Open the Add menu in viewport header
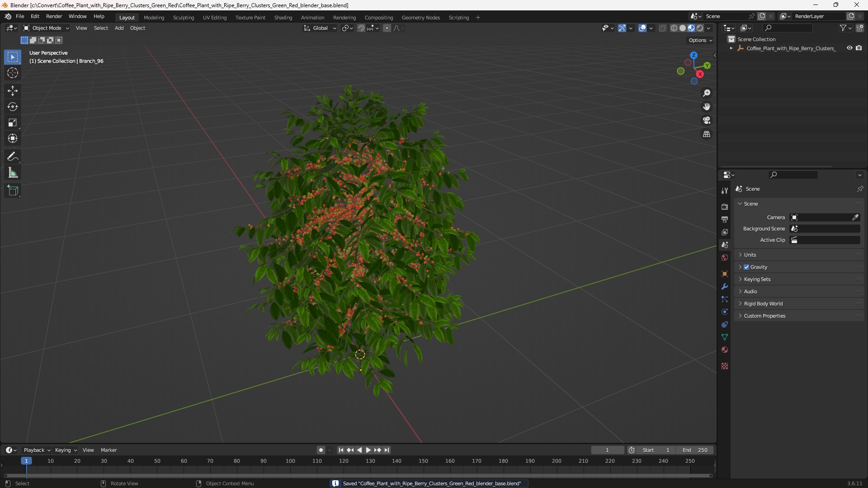 (x=119, y=28)
